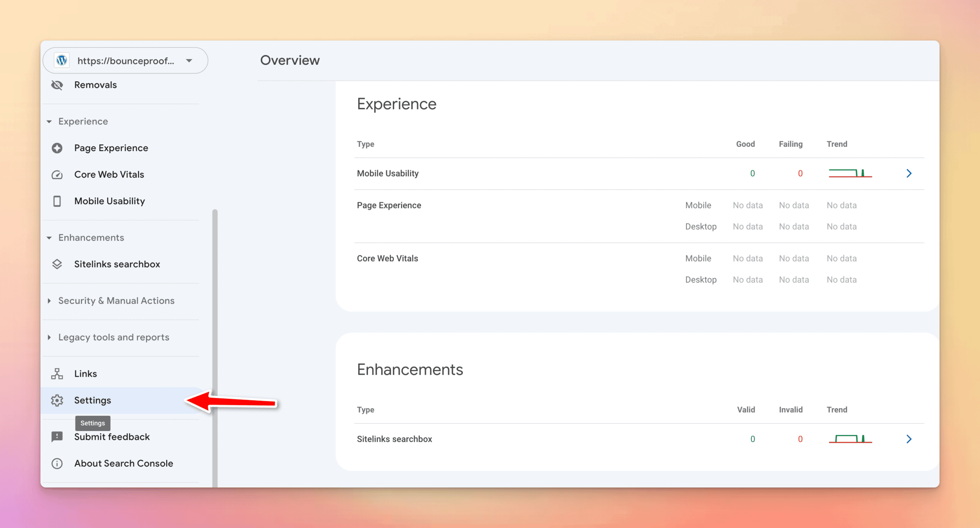The image size is (980, 528).
Task: Click the Invalid column header
Action: 791,410
